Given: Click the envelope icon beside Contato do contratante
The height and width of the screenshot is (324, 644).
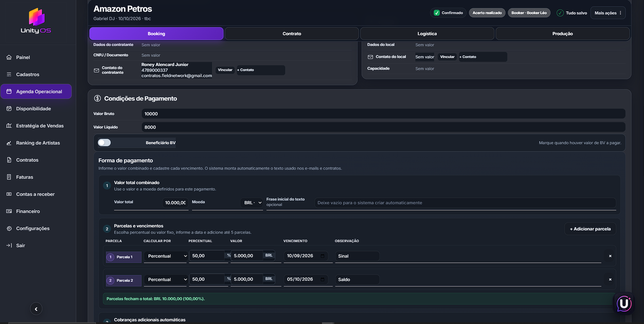Looking at the screenshot, I should pyautogui.click(x=97, y=70).
